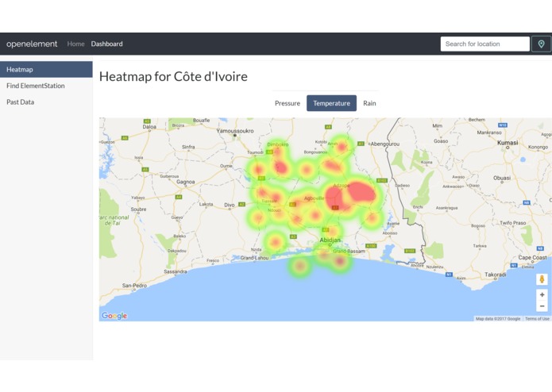Image resolution: width=552 pixels, height=392 pixels.
Task: Click the Map data ©2017 Google text
Action: click(x=498, y=319)
